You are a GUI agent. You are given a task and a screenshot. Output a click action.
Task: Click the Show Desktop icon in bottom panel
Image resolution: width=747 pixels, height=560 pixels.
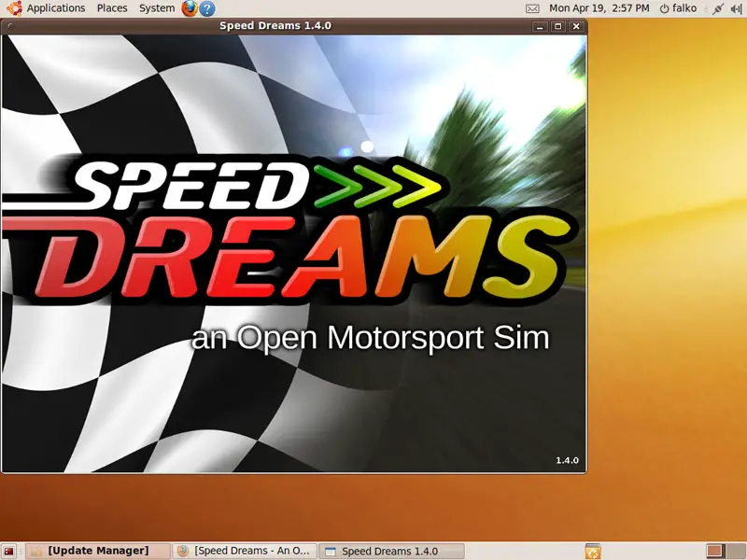click(9, 552)
